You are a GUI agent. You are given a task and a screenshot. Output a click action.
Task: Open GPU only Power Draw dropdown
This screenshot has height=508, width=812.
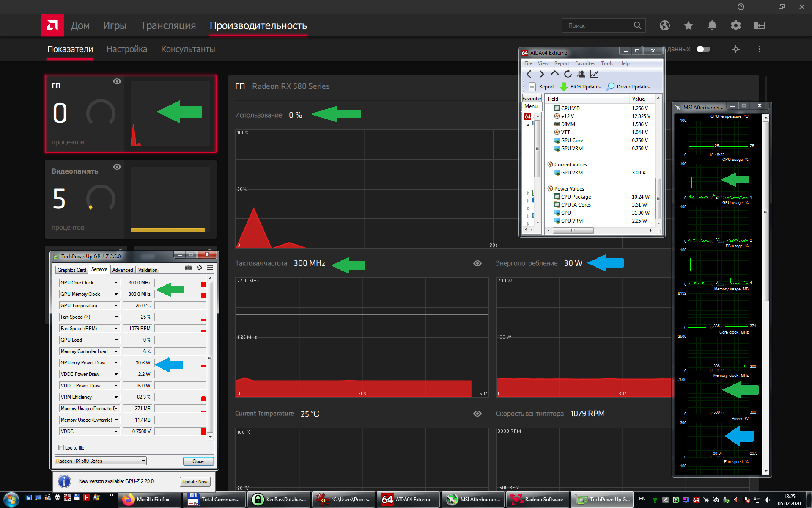click(116, 363)
